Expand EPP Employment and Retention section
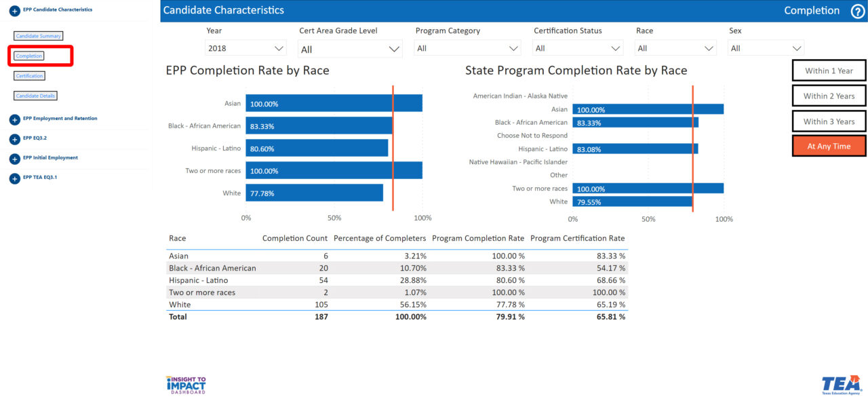868x403 pixels. pyautogui.click(x=14, y=119)
